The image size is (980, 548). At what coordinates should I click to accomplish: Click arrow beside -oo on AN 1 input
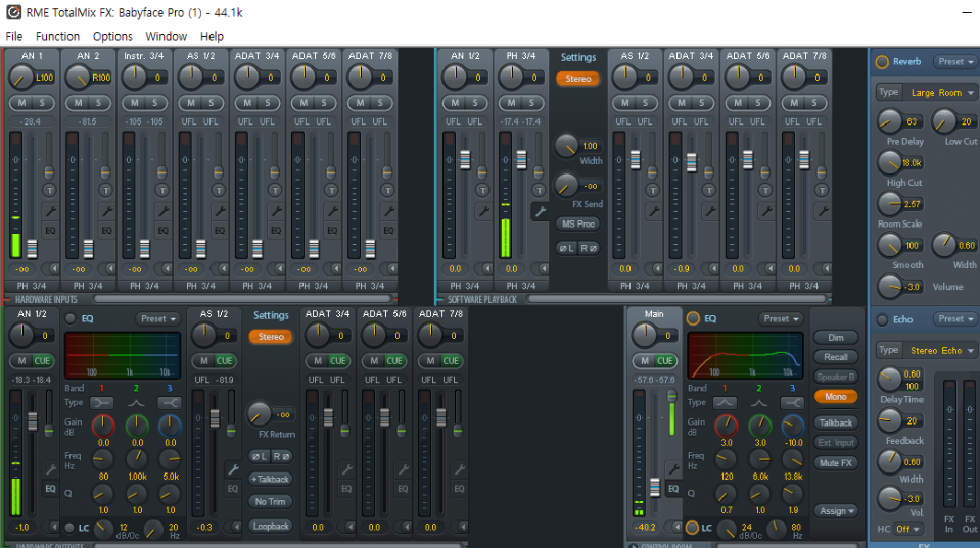pos(53,269)
